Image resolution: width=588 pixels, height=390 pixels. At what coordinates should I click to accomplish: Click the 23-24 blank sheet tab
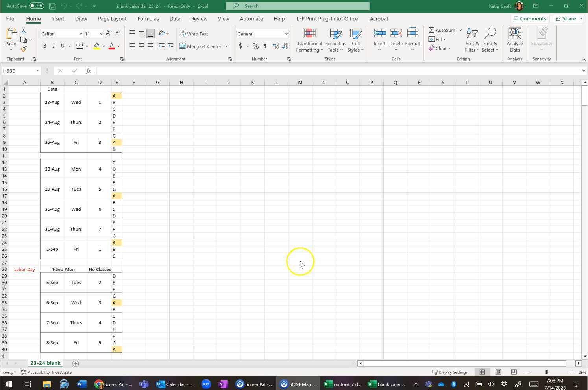(45, 363)
